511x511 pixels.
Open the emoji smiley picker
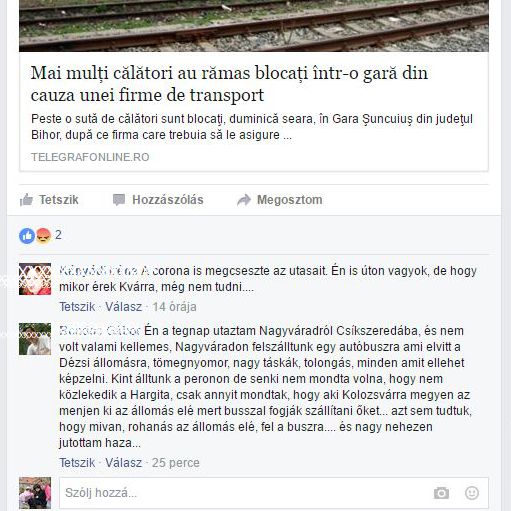click(x=472, y=493)
